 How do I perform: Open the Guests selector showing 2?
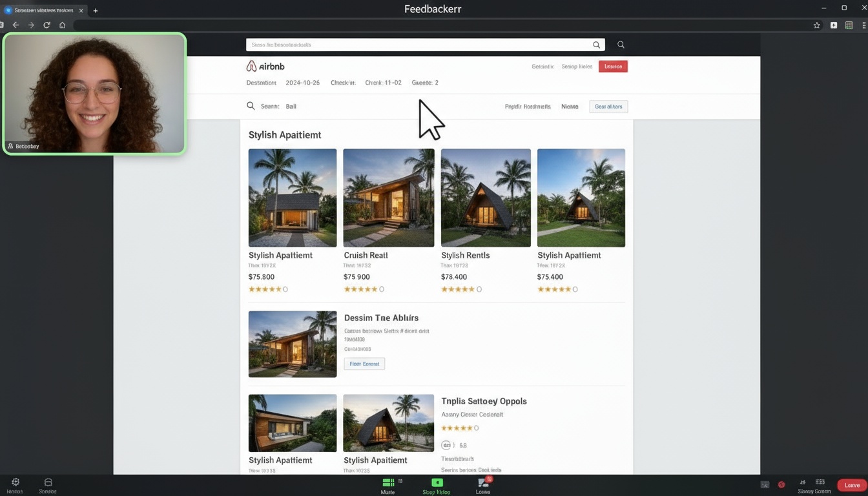pyautogui.click(x=424, y=83)
